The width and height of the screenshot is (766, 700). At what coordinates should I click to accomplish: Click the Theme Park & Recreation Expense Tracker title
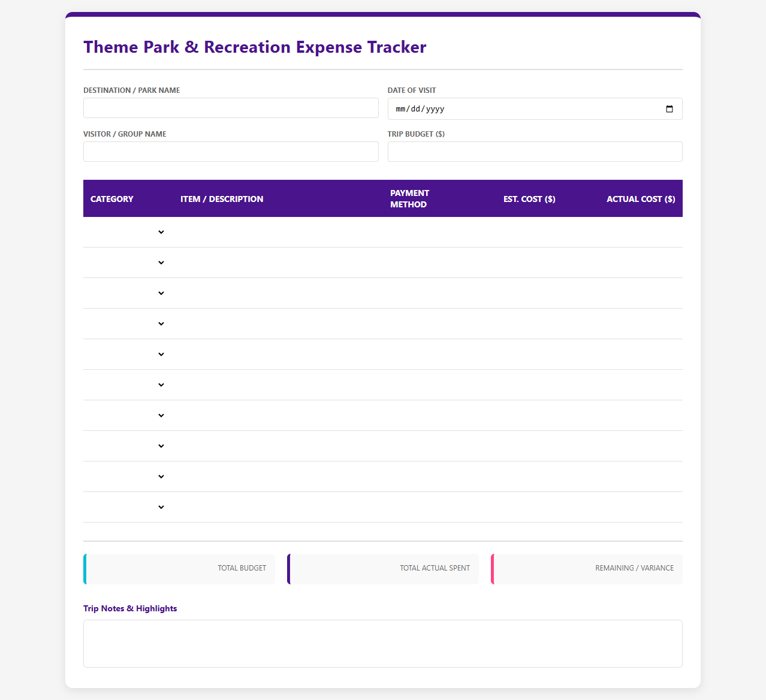(255, 47)
